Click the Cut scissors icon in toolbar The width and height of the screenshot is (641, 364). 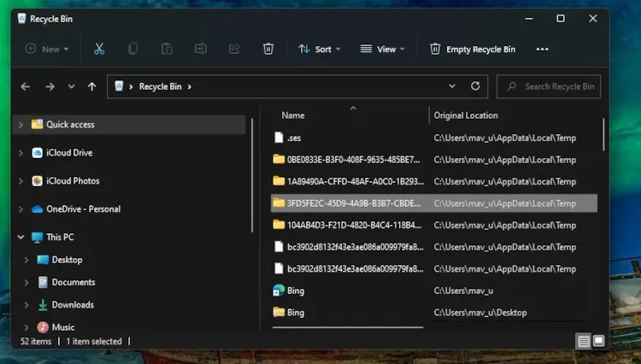tap(99, 49)
